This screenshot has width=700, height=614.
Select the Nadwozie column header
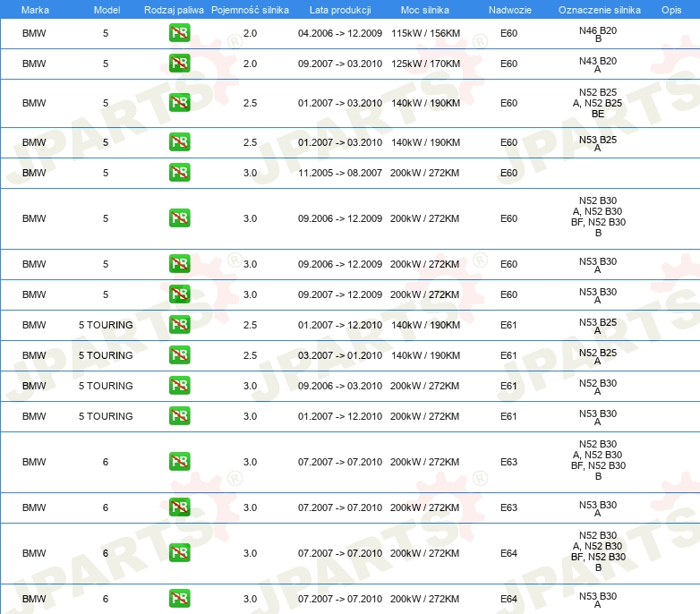(510, 10)
